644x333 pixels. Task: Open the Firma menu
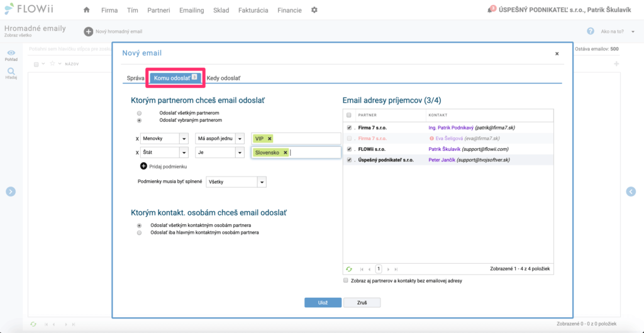point(109,10)
